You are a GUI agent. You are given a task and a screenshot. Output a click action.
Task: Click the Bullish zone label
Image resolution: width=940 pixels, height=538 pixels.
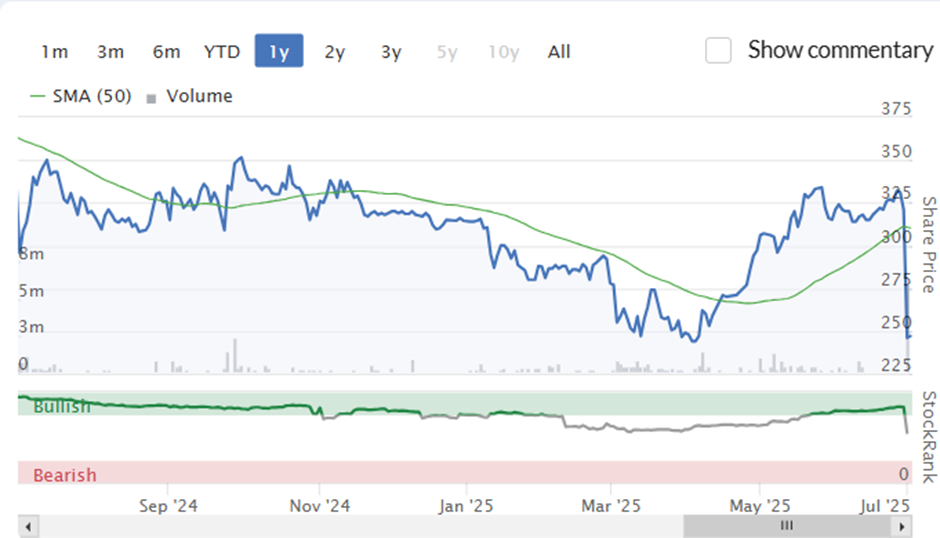point(62,407)
